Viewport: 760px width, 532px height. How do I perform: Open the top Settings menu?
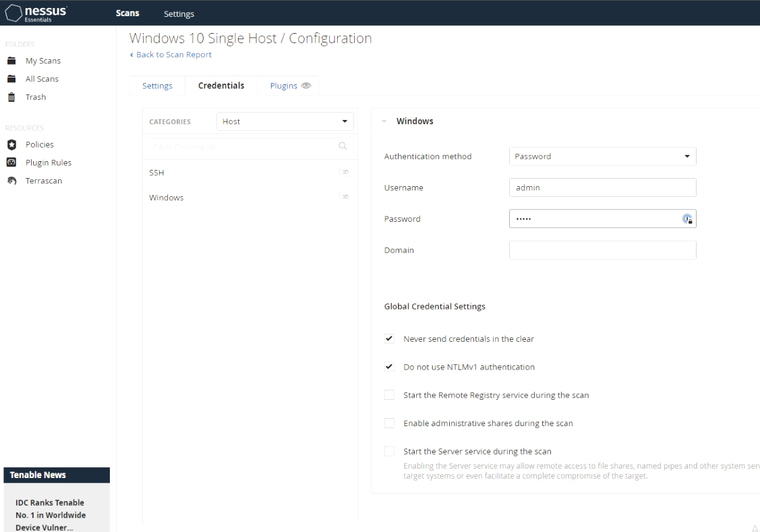point(178,13)
